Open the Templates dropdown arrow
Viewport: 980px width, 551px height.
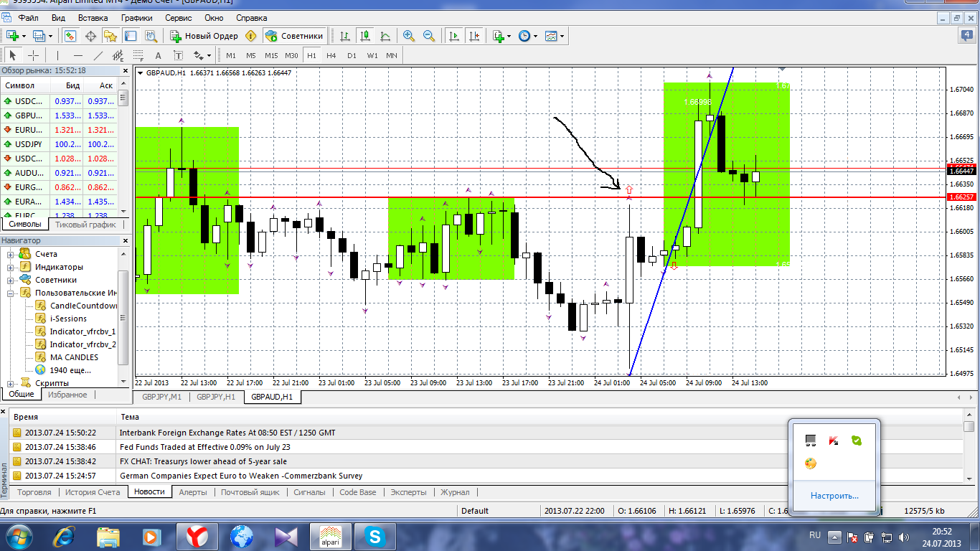coord(562,36)
